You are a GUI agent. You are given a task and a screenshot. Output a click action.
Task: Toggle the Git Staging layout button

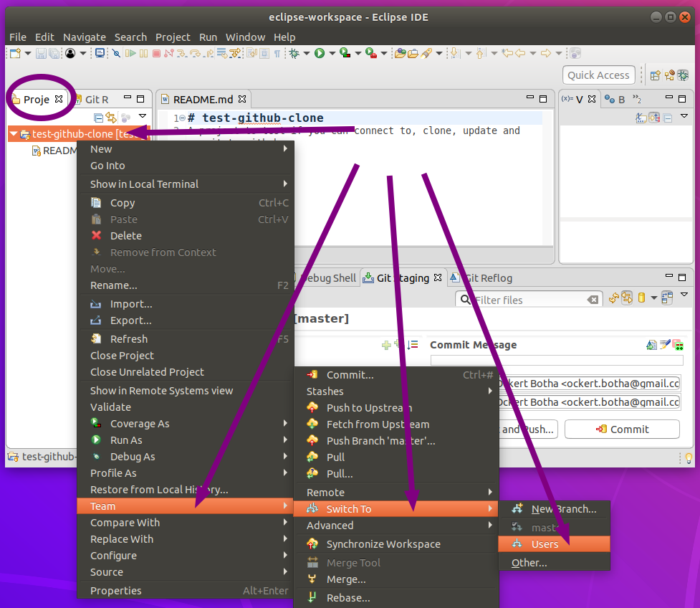[x=667, y=298]
